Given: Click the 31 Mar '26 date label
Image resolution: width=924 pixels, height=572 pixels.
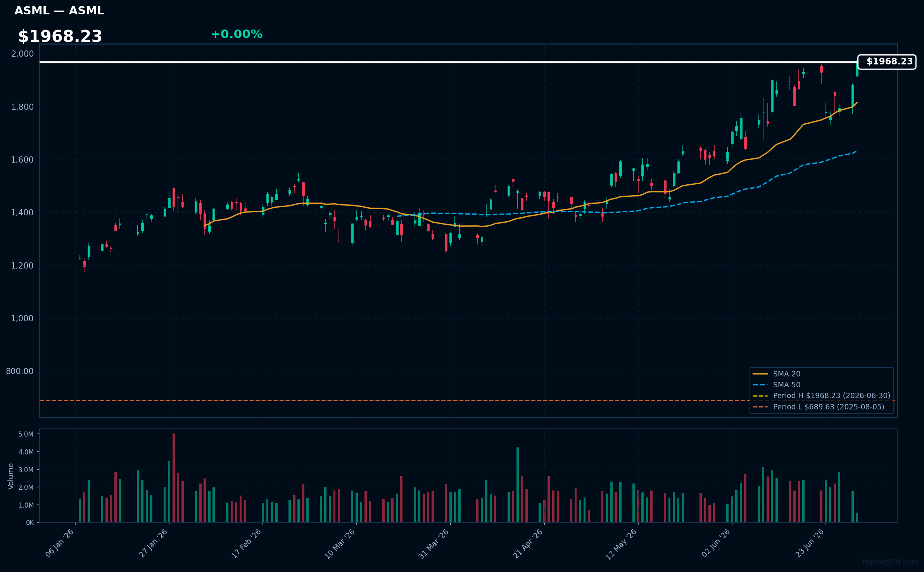Looking at the screenshot, I should coord(434,544).
